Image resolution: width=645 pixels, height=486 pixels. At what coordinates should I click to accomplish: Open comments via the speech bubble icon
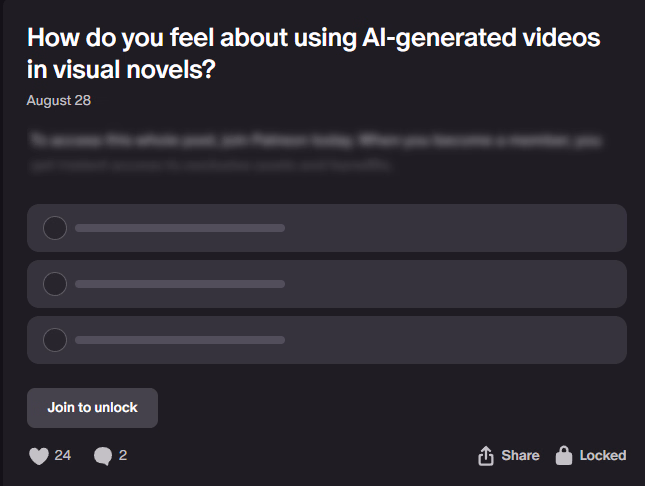[103, 456]
